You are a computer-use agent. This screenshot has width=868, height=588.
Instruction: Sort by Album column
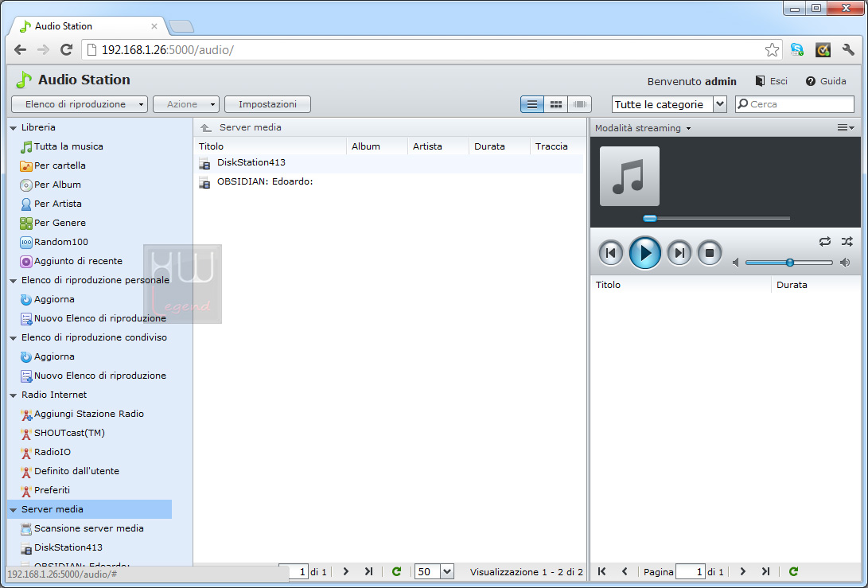[x=377, y=146]
